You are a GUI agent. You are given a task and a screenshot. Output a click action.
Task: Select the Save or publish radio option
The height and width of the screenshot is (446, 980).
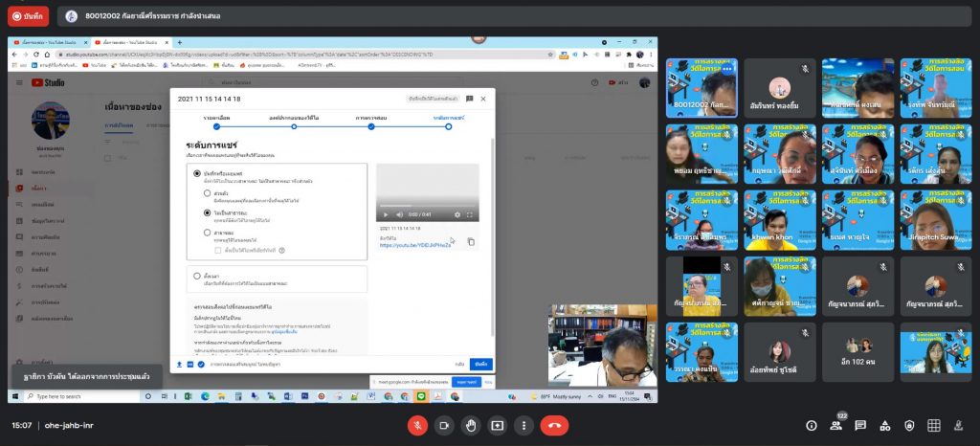(197, 173)
